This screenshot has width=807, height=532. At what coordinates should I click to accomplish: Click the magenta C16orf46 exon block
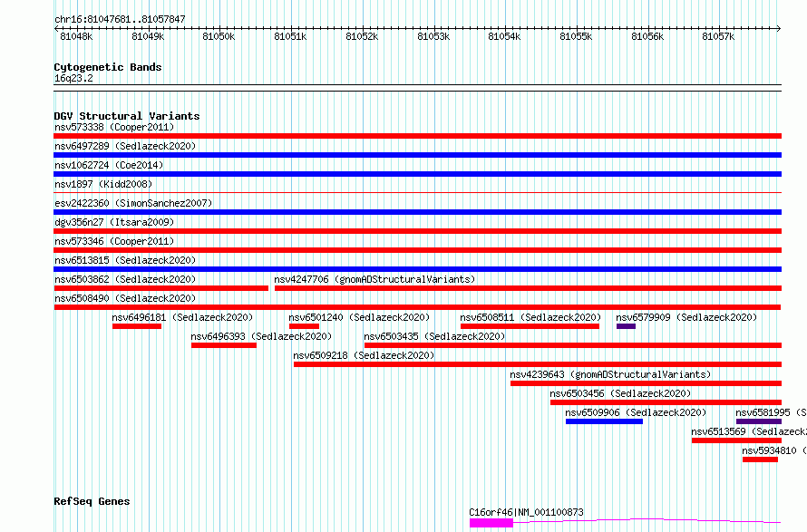(491, 523)
